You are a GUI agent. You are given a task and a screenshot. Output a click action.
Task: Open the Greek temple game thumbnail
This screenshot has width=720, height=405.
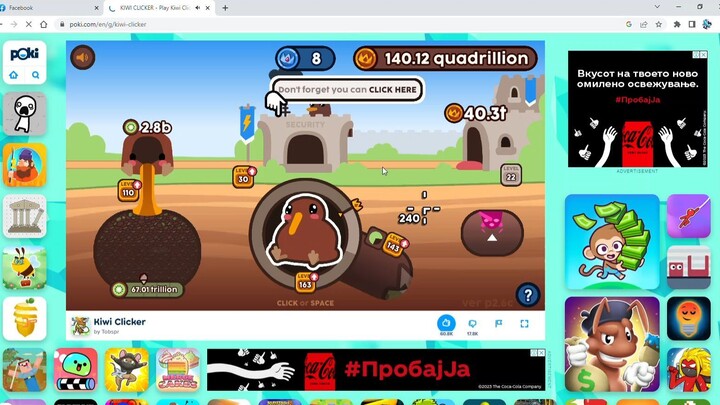[25, 216]
